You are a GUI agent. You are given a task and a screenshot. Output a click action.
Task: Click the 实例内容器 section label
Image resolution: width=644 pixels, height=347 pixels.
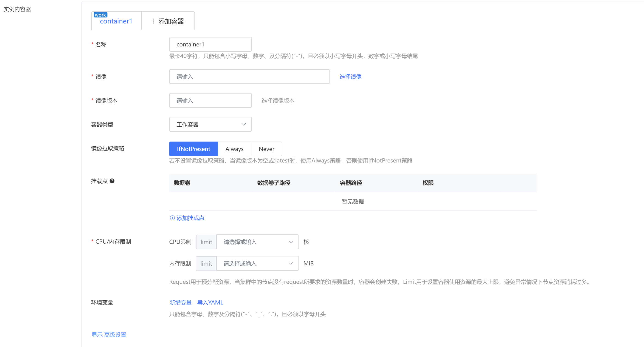(17, 9)
